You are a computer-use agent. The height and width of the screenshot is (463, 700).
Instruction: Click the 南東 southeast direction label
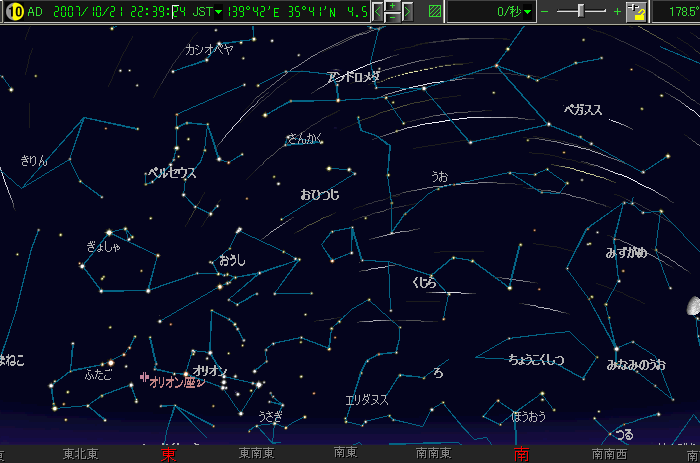coord(346,454)
